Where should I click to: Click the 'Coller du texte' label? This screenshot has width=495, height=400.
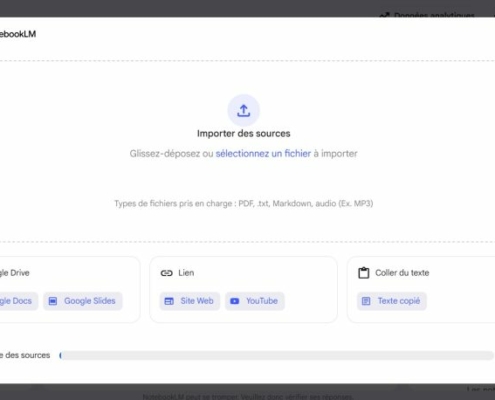402,273
